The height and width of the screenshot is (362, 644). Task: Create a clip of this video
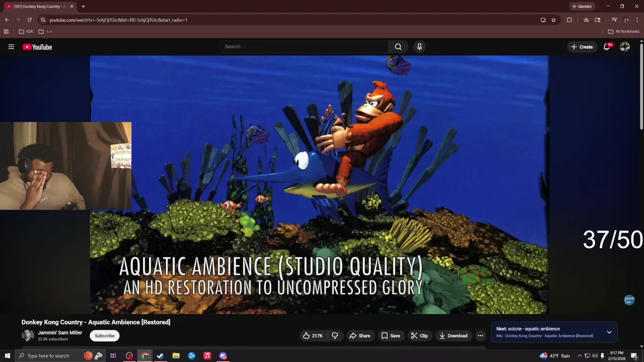419,336
